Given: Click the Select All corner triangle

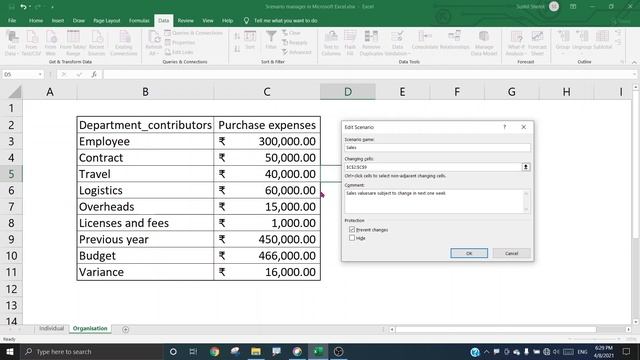Looking at the screenshot, I should 14,92.
